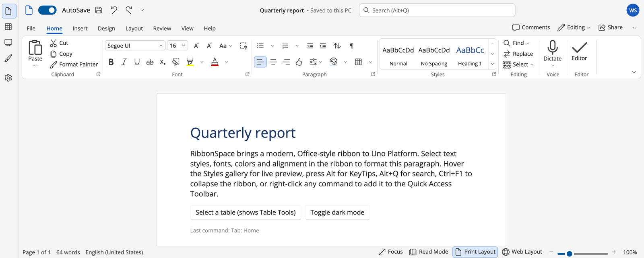The height and width of the screenshot is (258, 644).
Task: Open the sidebar settings gear
Action: [8, 78]
